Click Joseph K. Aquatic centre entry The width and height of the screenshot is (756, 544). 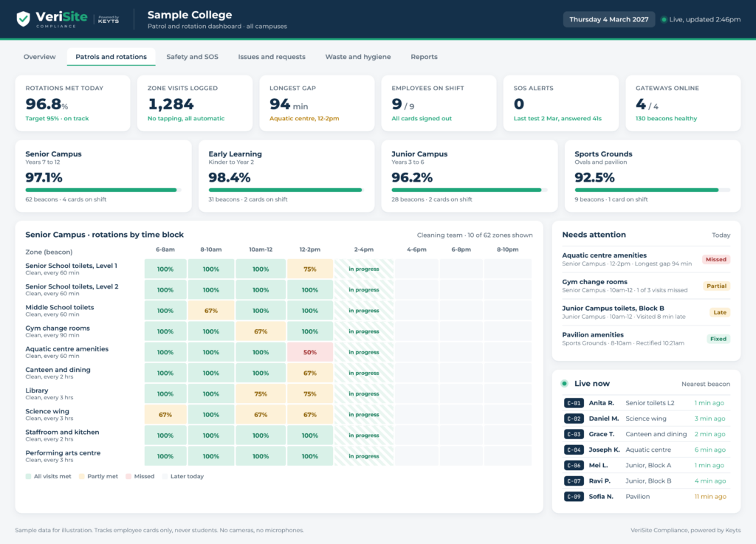(x=646, y=450)
